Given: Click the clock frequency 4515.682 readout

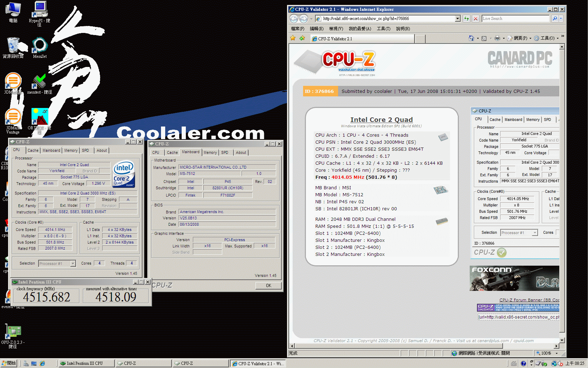Looking at the screenshot, I should coord(47,297).
